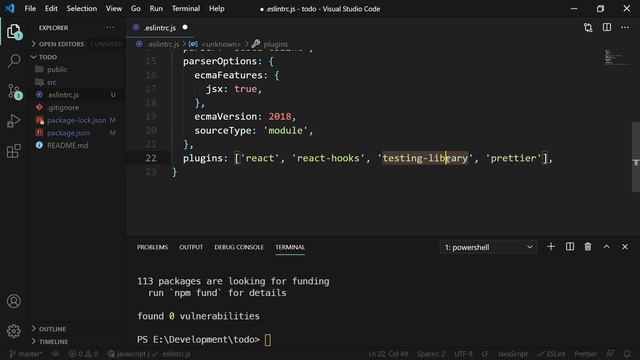This screenshot has height=360, width=640.
Task: Open the Accounts menu icon
Action: [13, 301]
